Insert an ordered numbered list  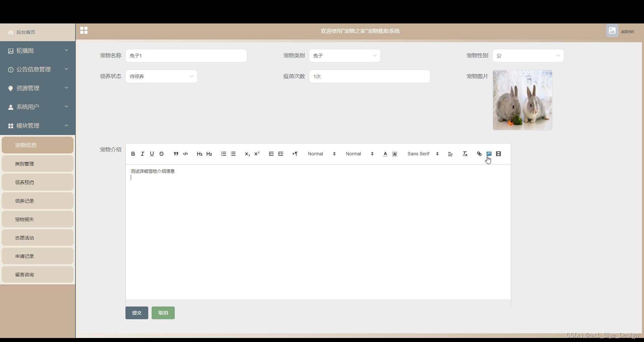coord(224,154)
